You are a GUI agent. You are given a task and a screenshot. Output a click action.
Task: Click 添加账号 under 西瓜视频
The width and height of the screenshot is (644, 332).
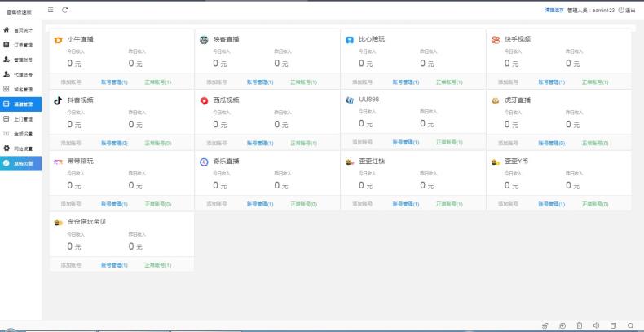[217, 143]
